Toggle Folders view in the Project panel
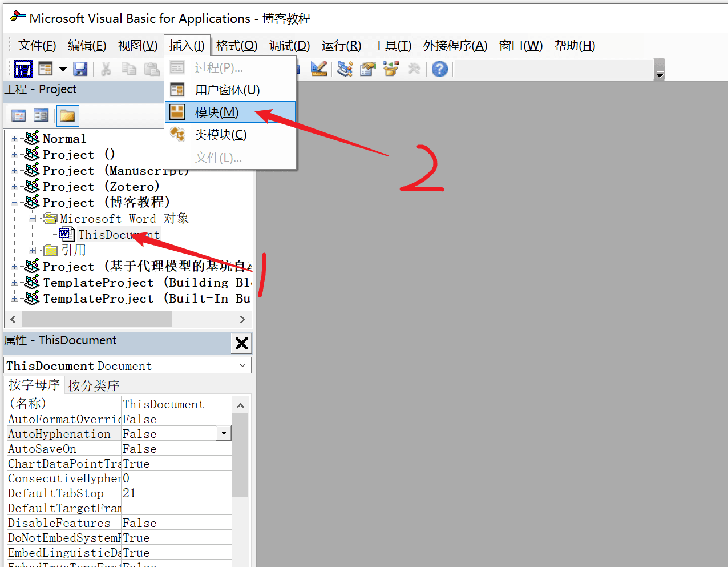This screenshot has width=728, height=567. [x=67, y=116]
